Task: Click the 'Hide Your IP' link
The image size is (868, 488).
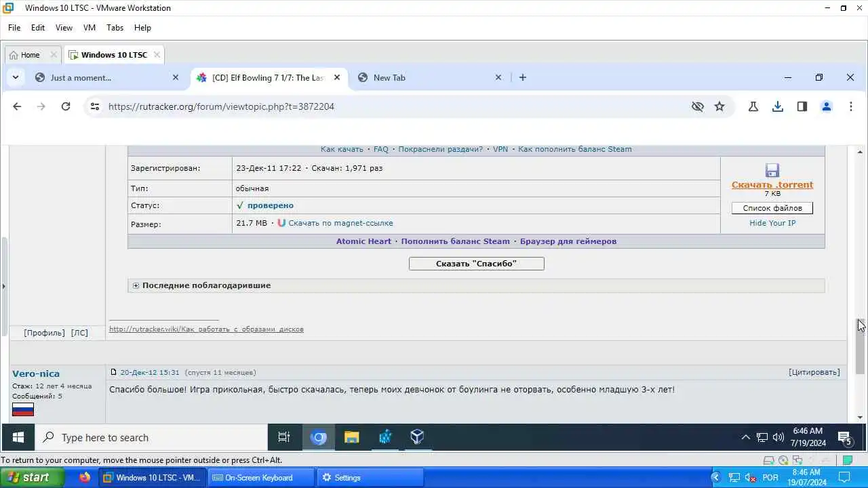Action: [772, 223]
